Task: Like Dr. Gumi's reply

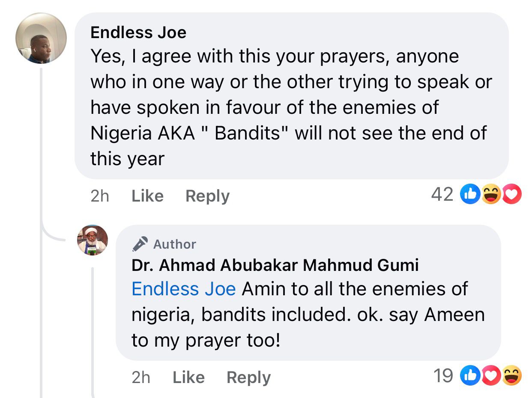Action: tap(188, 377)
